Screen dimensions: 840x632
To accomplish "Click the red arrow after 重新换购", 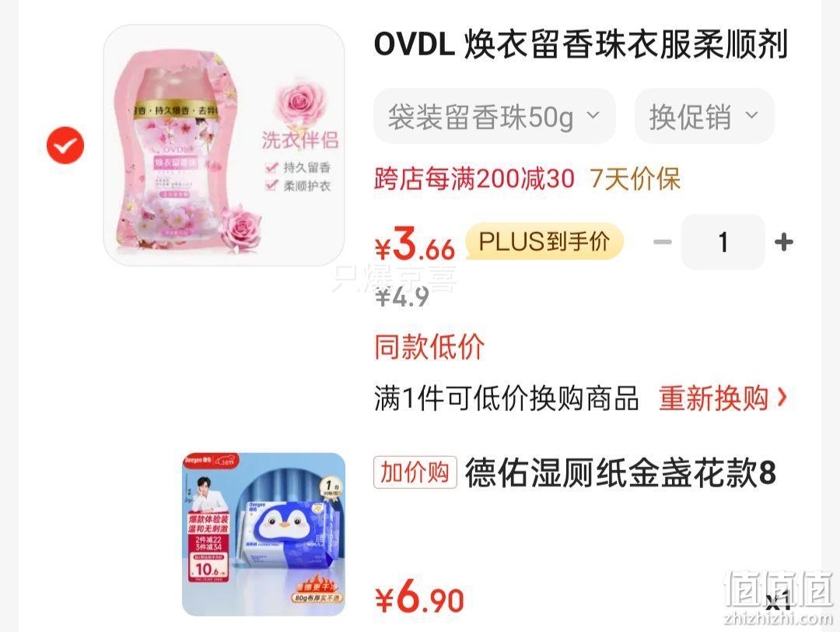I will [782, 398].
